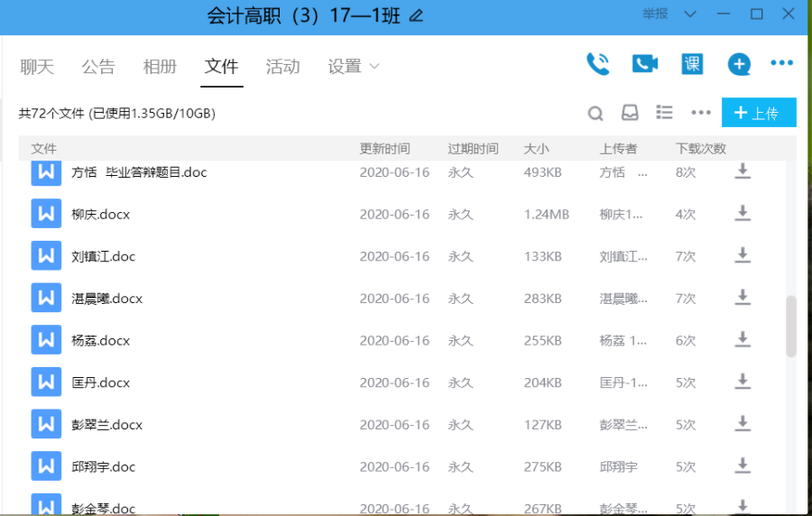Image resolution: width=812 pixels, height=516 pixels.
Task: Open the three-dot menu in top toolbar
Action: coord(781,63)
